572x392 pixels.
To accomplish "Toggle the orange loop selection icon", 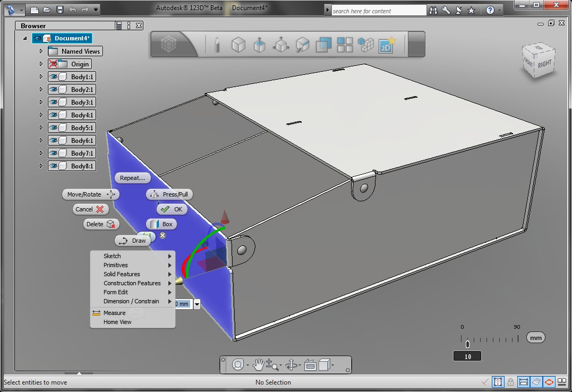I will [x=549, y=382].
